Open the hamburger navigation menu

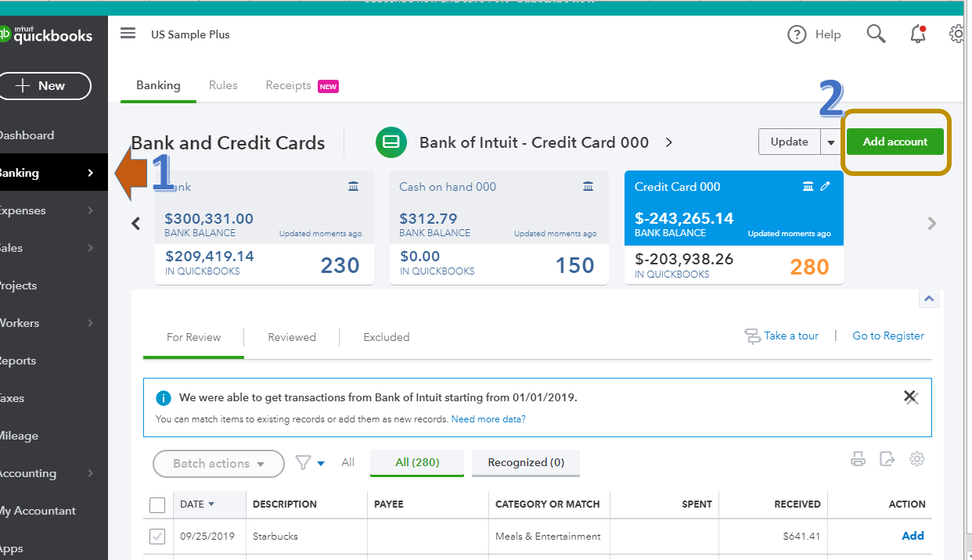128,34
